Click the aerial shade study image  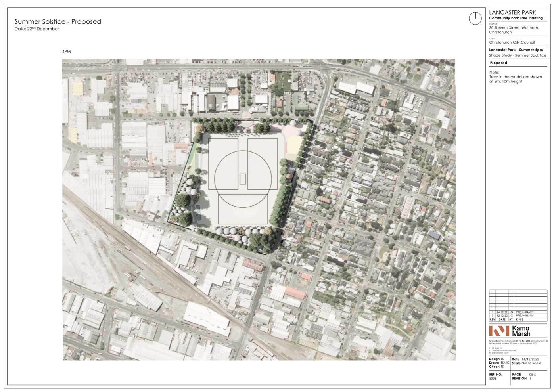click(259, 210)
